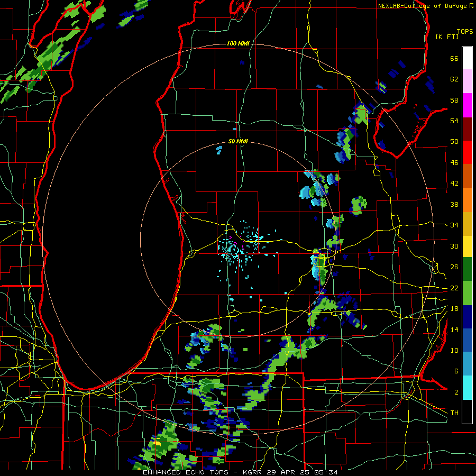Click the dark orange 42-46 legend swatch
The width and height of the screenshot is (476, 476).
[467, 176]
